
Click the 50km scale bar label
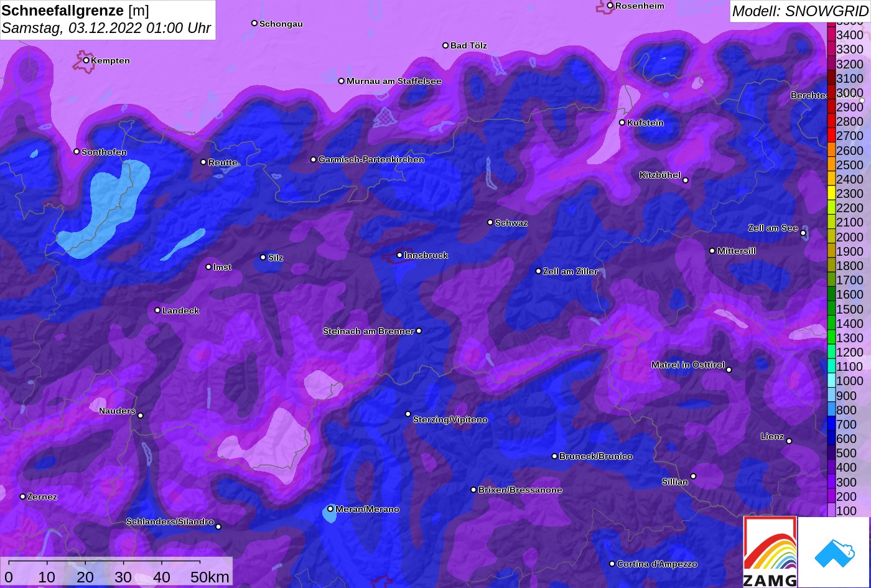(210, 577)
